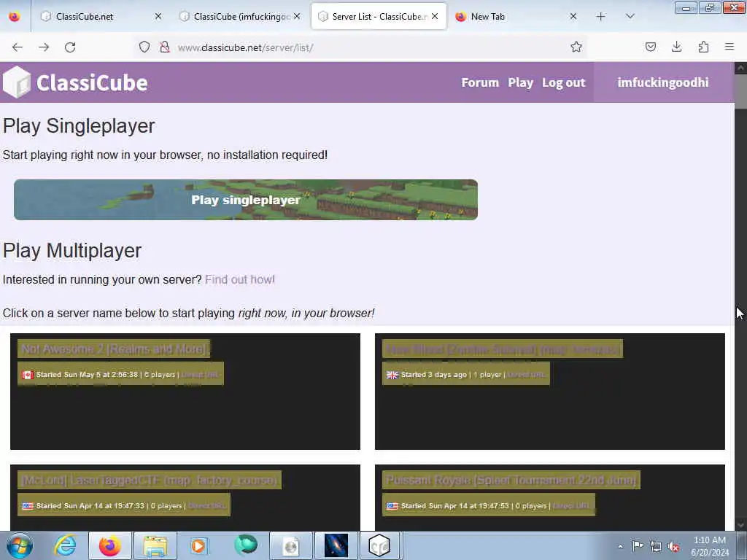Viewport: 747px width, 560px height.
Task: Launch Internet Explorer from the taskbar
Action: [x=65, y=545]
